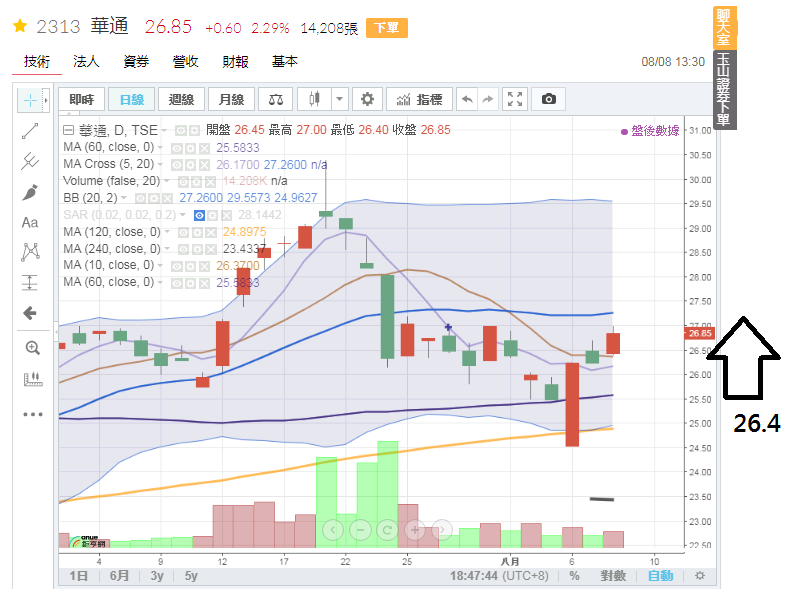This screenshot has width=789, height=600.
Task: Open the SAR indicator dropdown arrow
Action: [x=183, y=215]
